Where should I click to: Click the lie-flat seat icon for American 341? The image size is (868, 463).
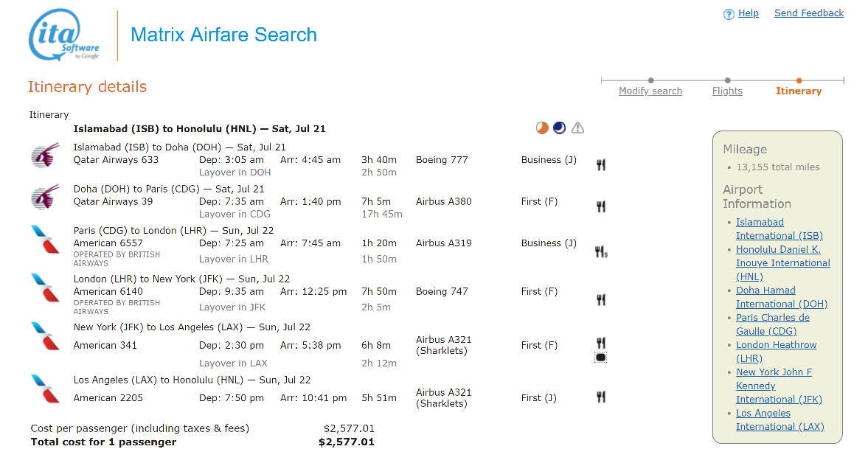[x=600, y=358]
